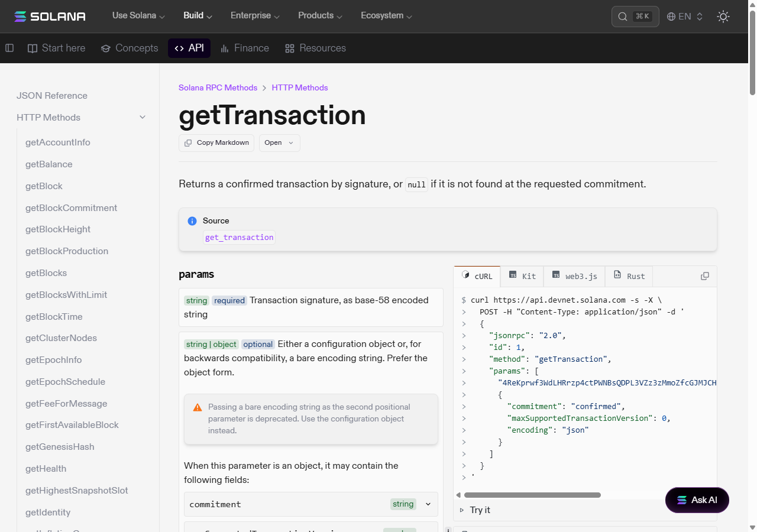
Task: Expand the Products menu
Action: [321, 16]
